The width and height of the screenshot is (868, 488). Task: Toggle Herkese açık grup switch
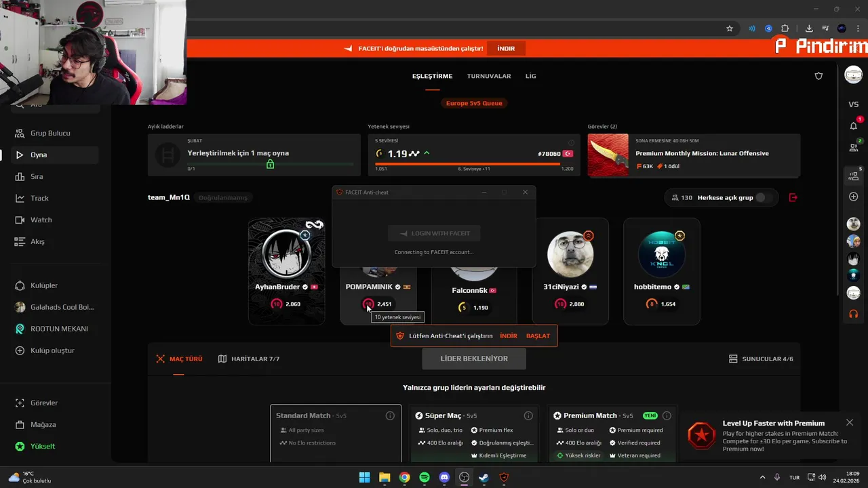coord(764,197)
